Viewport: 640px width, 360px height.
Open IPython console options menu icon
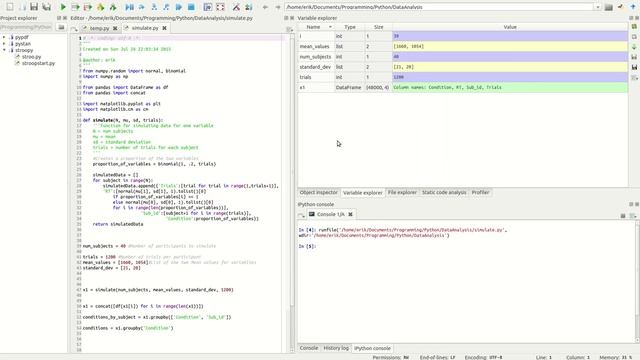(633, 216)
